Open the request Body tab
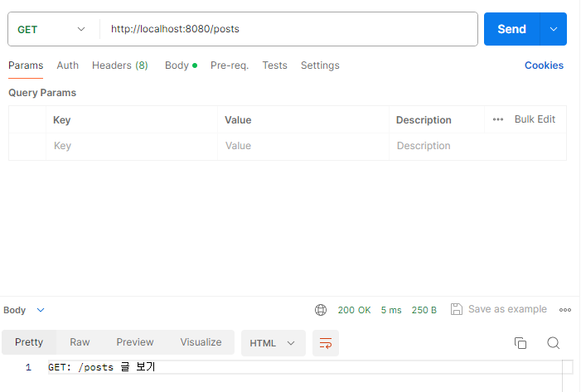The image size is (581, 392). pyautogui.click(x=181, y=65)
